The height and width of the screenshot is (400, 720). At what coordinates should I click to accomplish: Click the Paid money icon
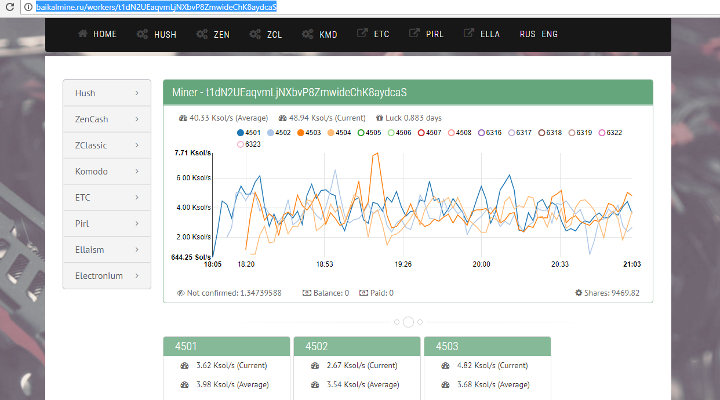pos(364,293)
